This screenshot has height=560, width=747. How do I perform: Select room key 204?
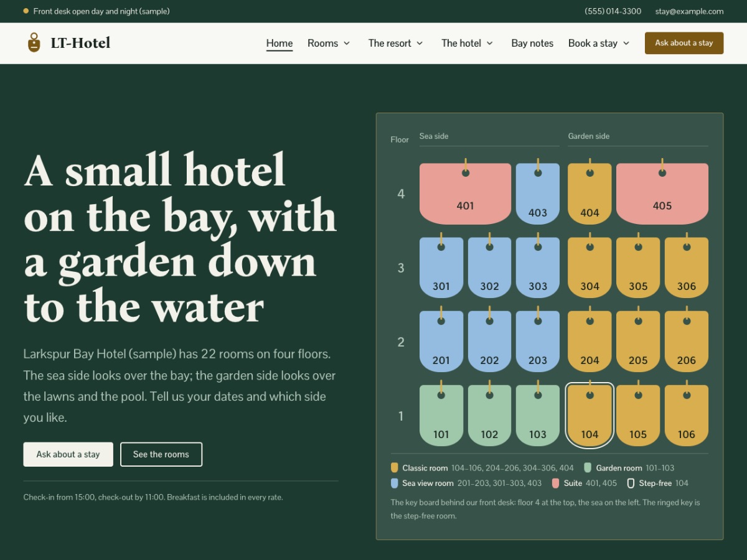pos(590,342)
